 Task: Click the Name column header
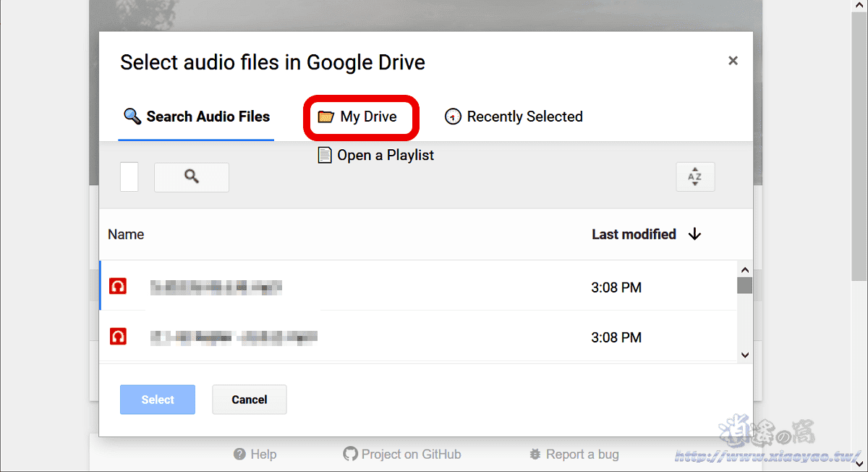[126, 234]
